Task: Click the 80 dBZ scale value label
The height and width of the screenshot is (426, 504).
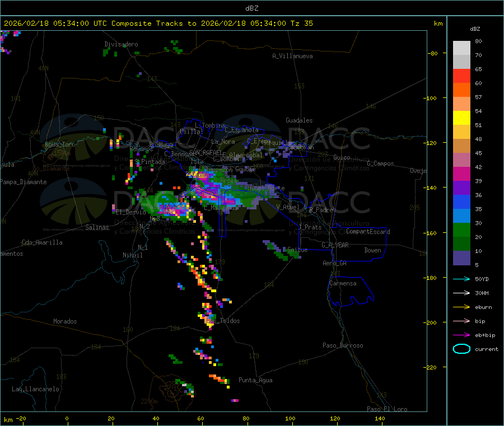Action: point(478,41)
